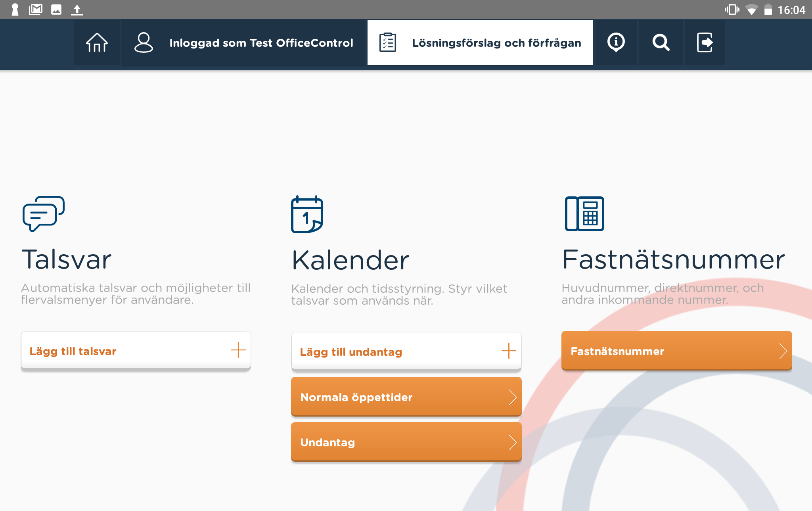Tap the clipboard checklist icon

[387, 42]
